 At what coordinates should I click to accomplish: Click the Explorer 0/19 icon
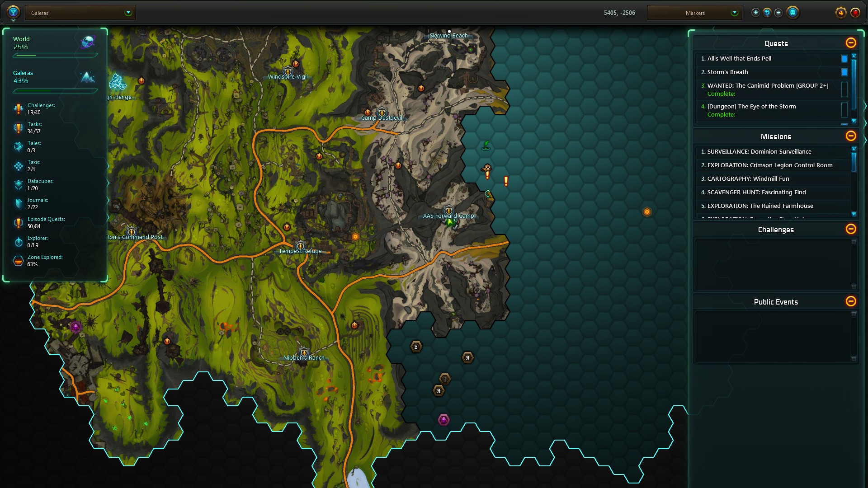point(18,242)
